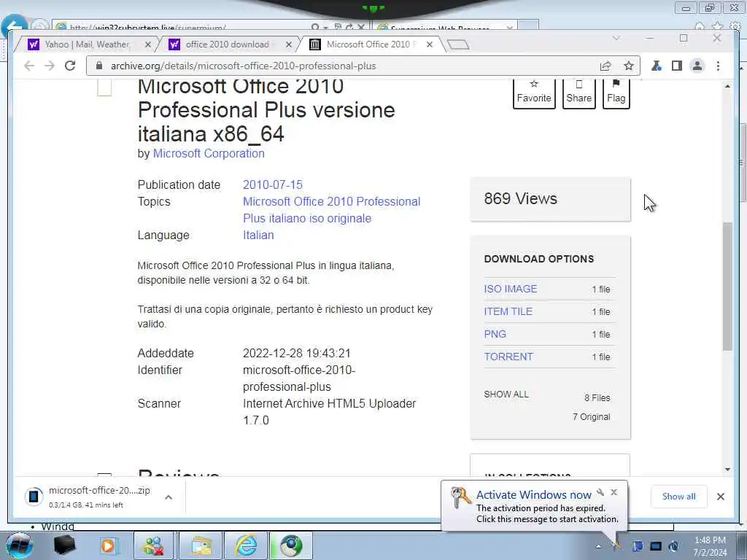Screen dimensions: 747x560
Task: Click the volume icon in system tray
Action: tap(673, 546)
